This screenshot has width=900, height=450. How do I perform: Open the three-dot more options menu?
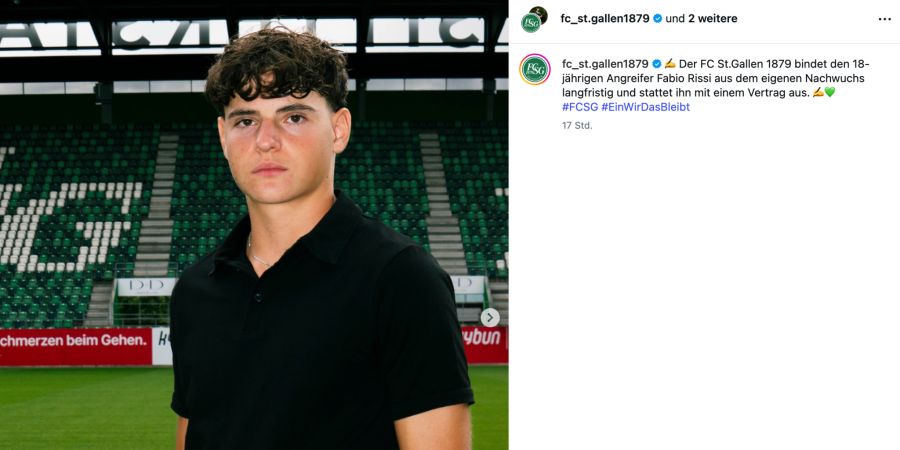pos(885,19)
